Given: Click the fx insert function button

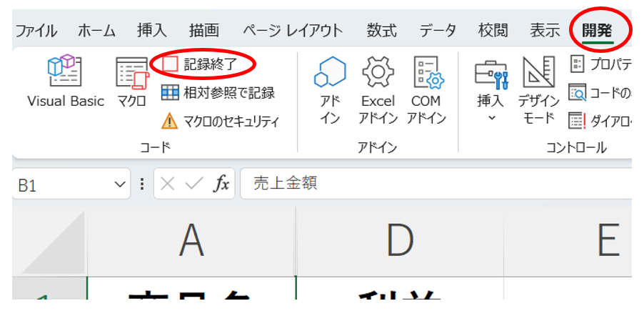Looking at the screenshot, I should (222, 184).
